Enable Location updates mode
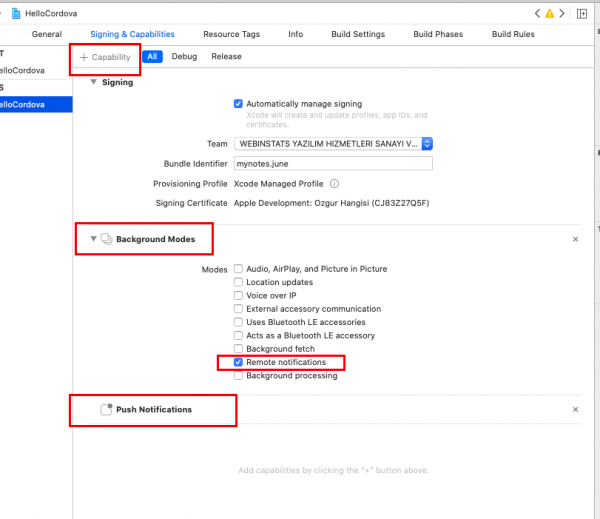 click(238, 282)
